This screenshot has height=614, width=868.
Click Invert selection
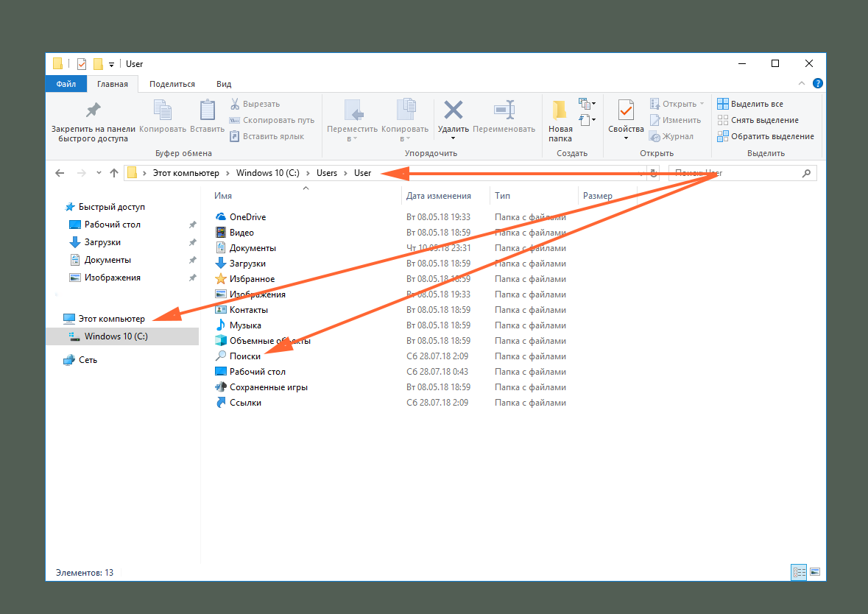[x=766, y=136]
